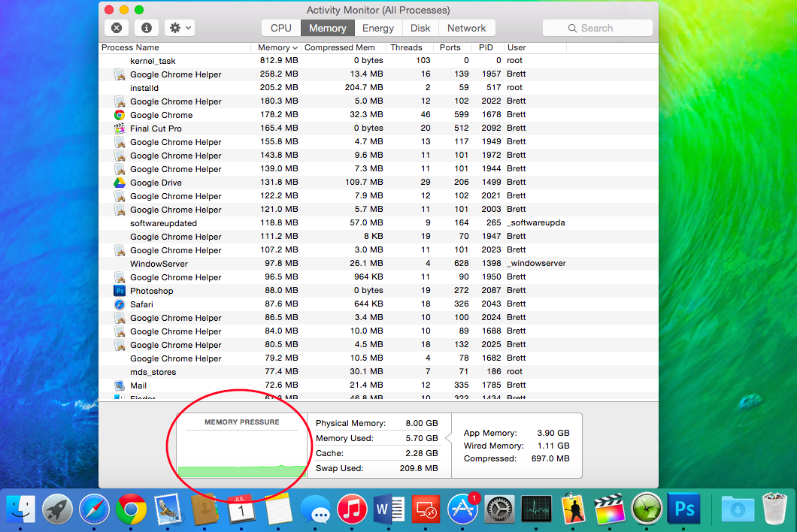Click the 204.7 MB compressed value
The image size is (797, 532).
pos(364,87)
